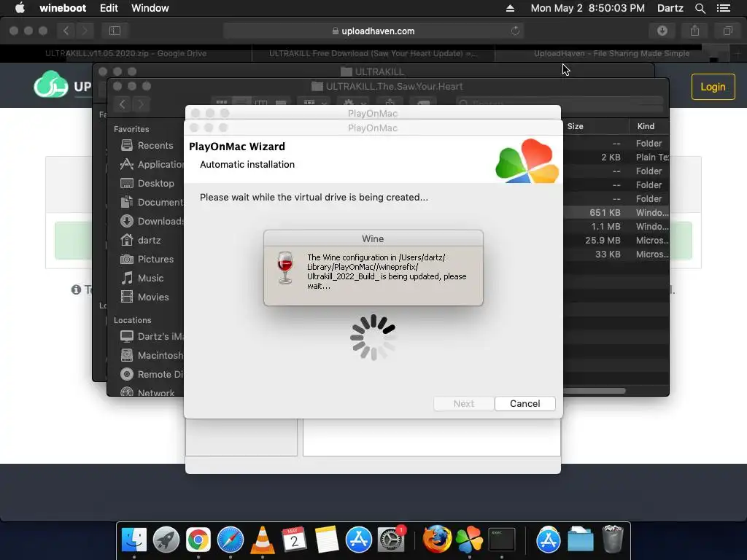Select Remote Disc in Finder sidebar
The height and width of the screenshot is (560, 747).
click(x=152, y=374)
